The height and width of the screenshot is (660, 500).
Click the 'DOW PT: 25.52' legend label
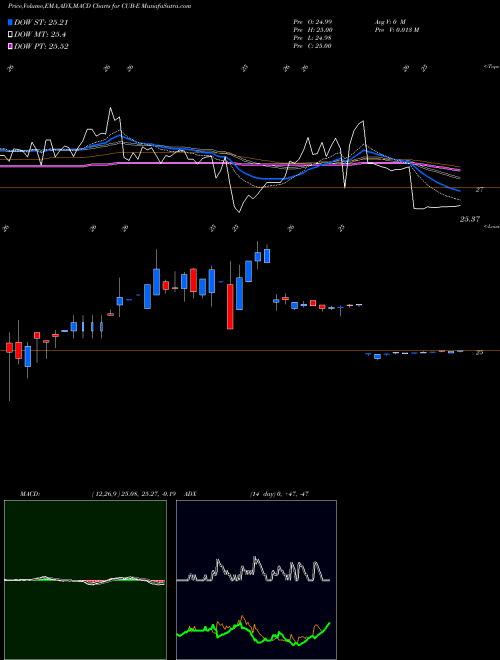(41, 46)
